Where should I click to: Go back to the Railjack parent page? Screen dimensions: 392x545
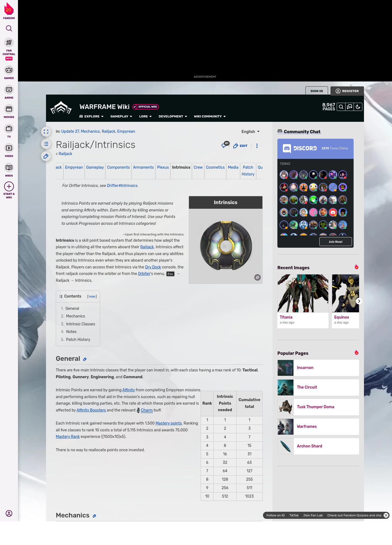point(65,154)
